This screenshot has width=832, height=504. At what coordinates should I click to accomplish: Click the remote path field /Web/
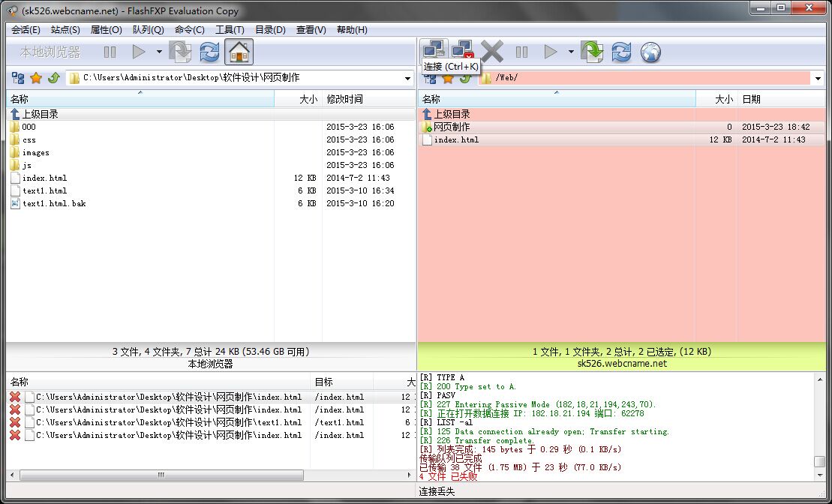pyautogui.click(x=652, y=78)
